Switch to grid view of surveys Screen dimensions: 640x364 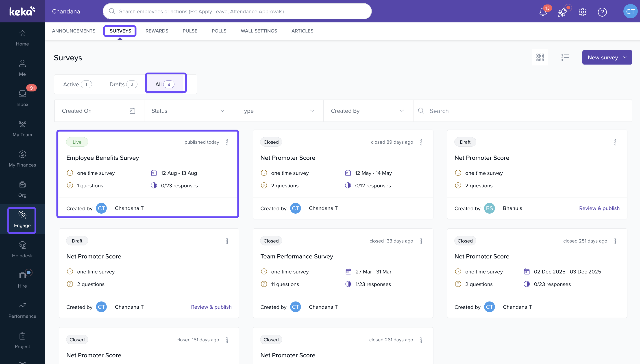540,58
